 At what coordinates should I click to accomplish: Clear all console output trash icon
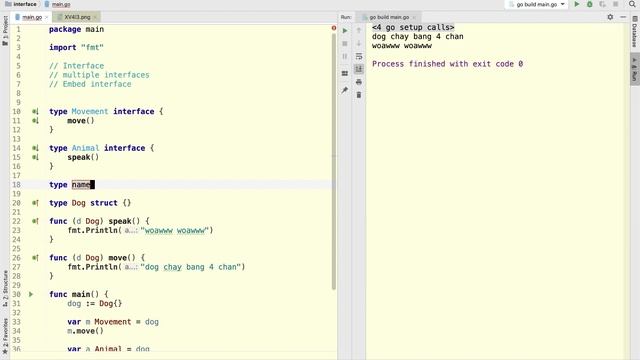pos(359,95)
